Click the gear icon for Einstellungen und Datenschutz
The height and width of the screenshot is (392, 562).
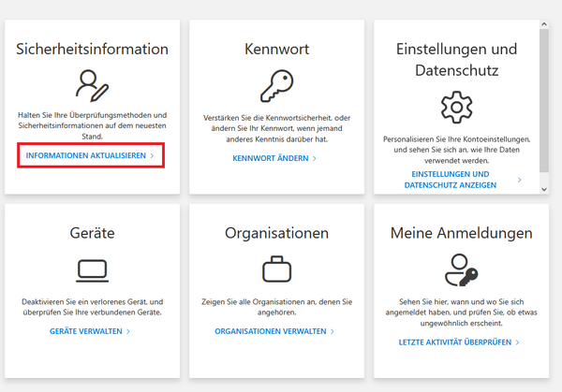pos(458,105)
